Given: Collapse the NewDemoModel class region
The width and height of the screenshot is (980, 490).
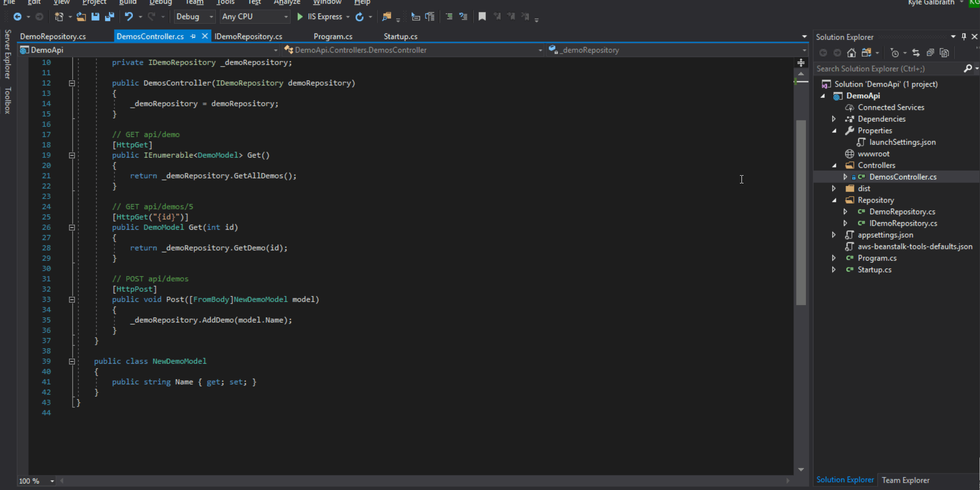Looking at the screenshot, I should tap(72, 361).
